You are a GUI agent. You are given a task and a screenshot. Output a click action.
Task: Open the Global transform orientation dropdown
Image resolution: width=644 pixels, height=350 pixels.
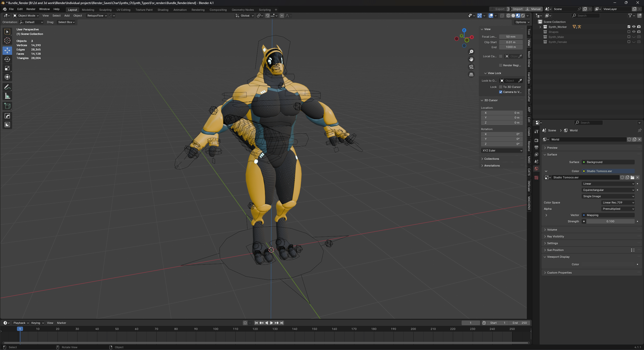pos(244,16)
